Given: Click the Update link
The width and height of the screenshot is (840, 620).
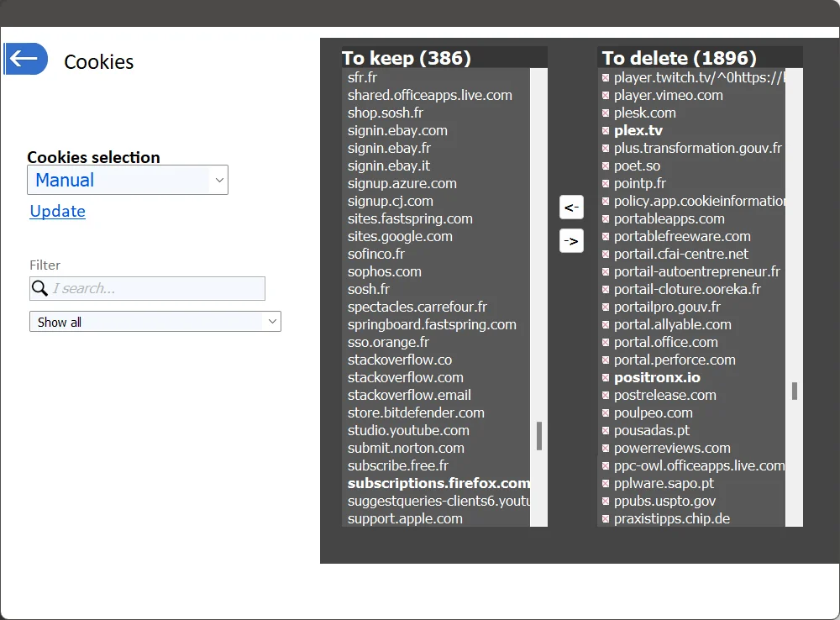Looking at the screenshot, I should click(57, 211).
